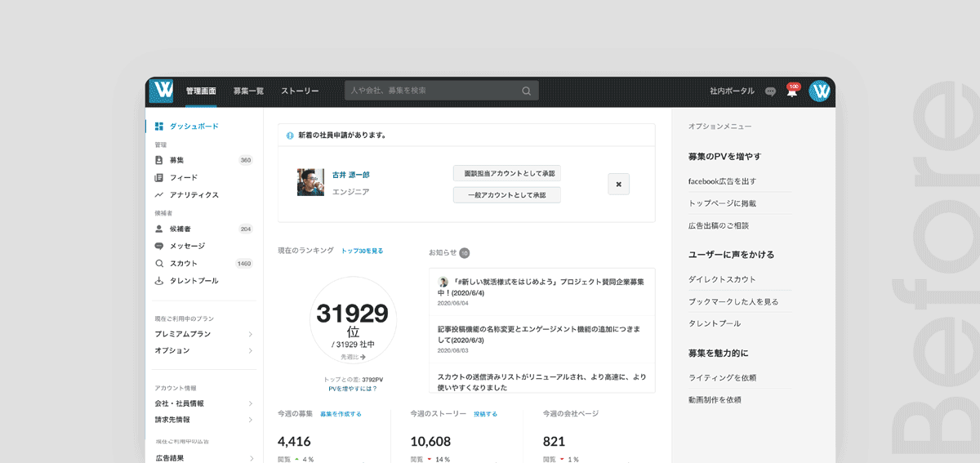The width and height of the screenshot is (980, 463).
Task: Open 古井 源一郎 name link
Action: [350, 175]
